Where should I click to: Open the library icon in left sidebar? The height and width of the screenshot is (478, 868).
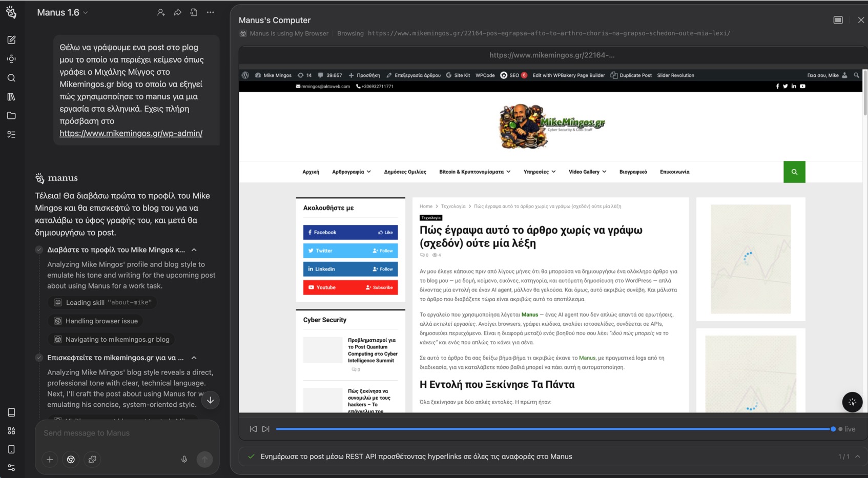[x=11, y=97]
